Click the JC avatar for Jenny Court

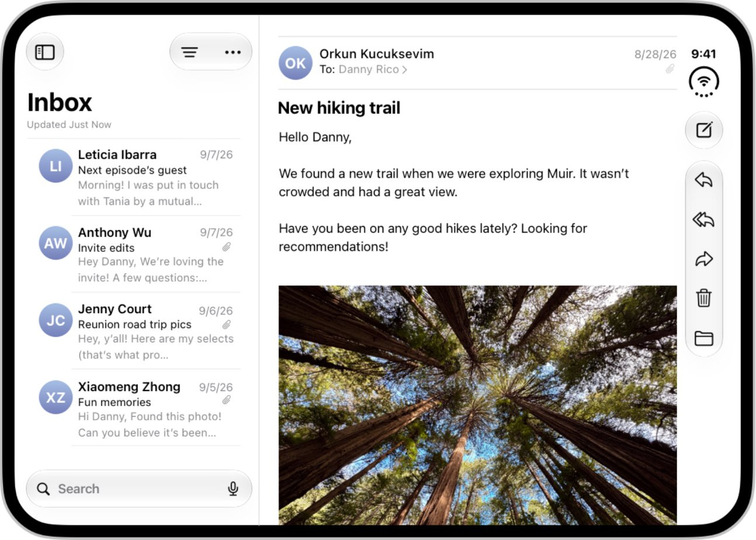coord(56,320)
